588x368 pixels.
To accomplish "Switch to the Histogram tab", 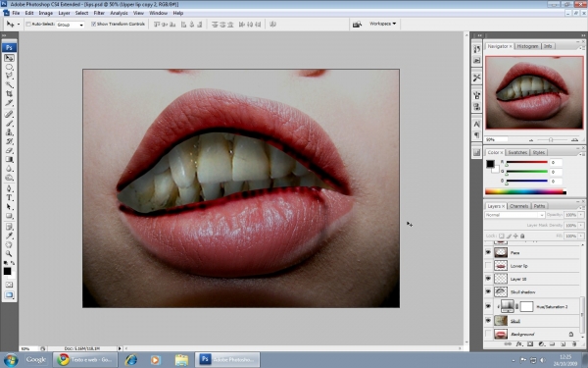I will pos(527,46).
